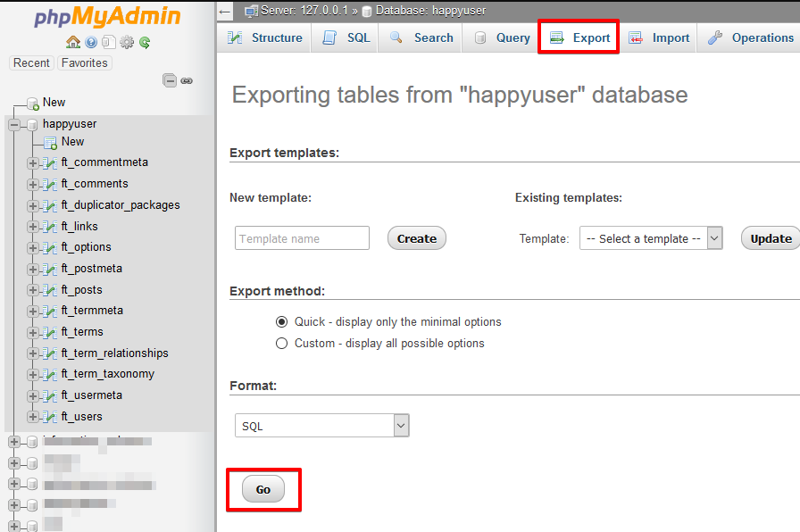800x532 pixels.
Task: Switch to the SQL tab
Action: click(346, 37)
